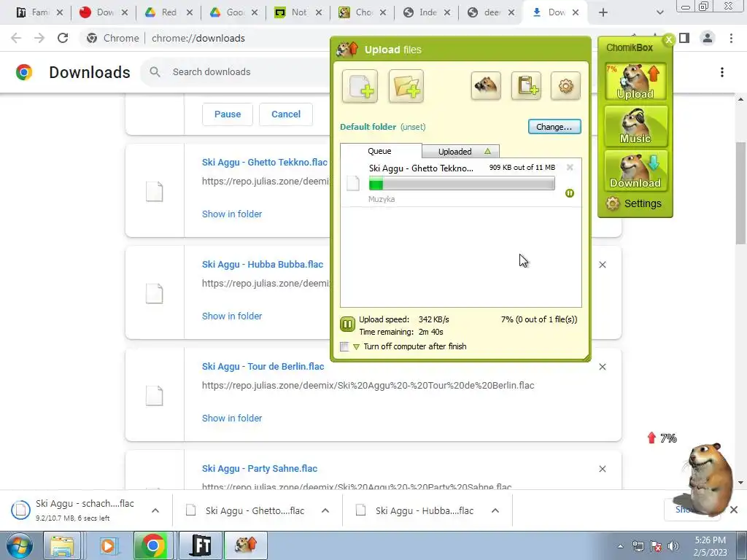Click the ChomikBox taskbar icon
The height and width of the screenshot is (560, 747).
tap(245, 545)
